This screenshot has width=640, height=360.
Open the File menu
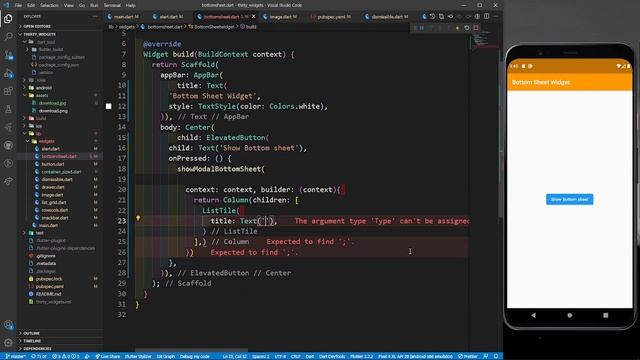click(18, 5)
